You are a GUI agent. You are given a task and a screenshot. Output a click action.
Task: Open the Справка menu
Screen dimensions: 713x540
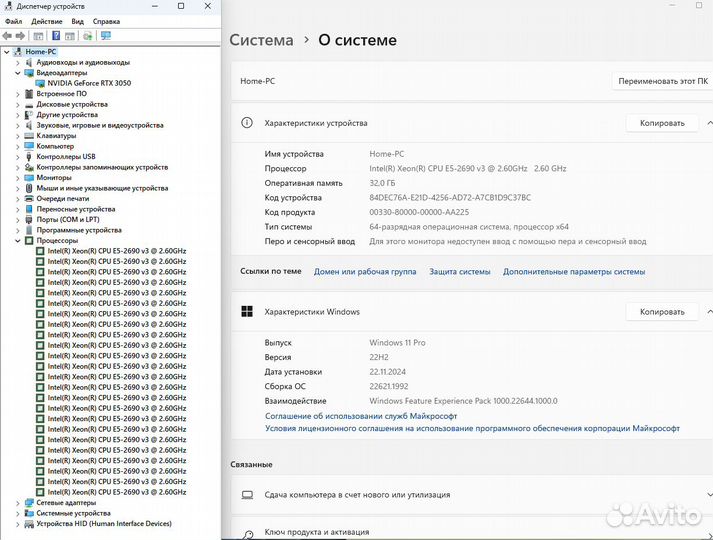click(106, 21)
